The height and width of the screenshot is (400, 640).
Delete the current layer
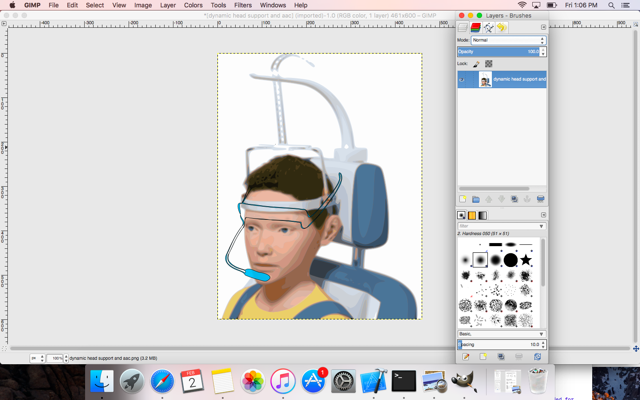pos(540,199)
